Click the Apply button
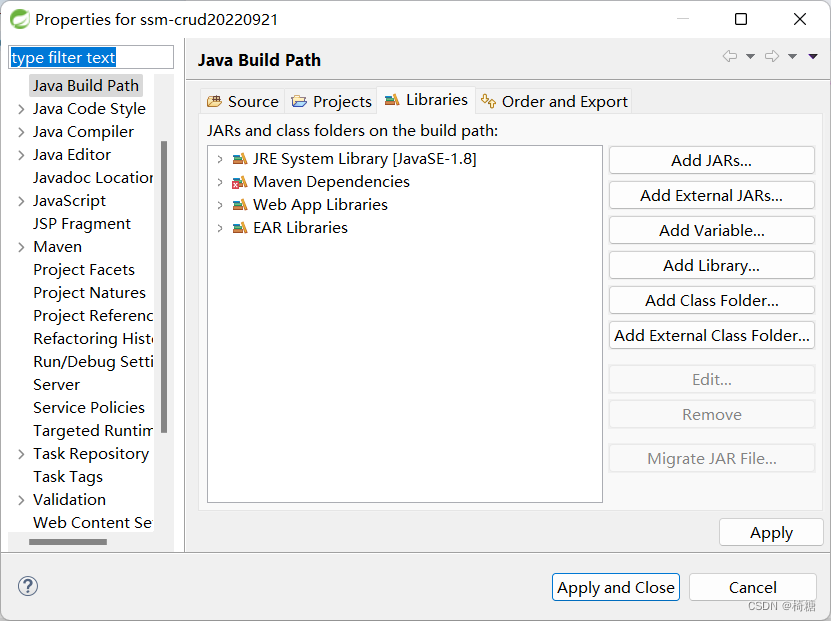Viewport: 831px width, 621px height. click(x=771, y=532)
